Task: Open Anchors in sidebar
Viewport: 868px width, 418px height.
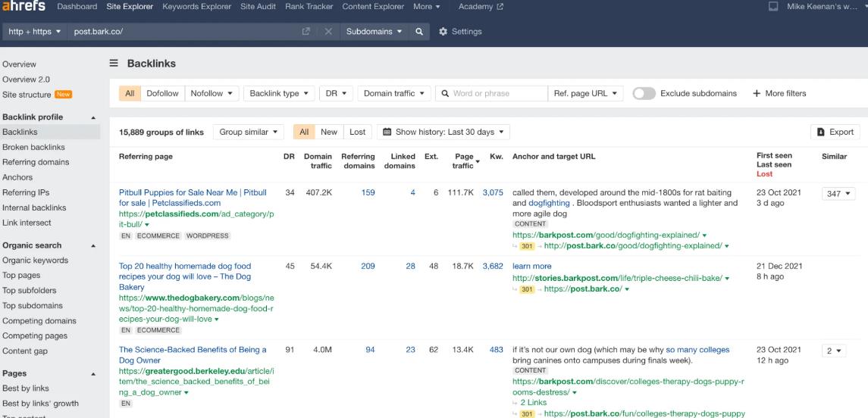Action: (17, 177)
